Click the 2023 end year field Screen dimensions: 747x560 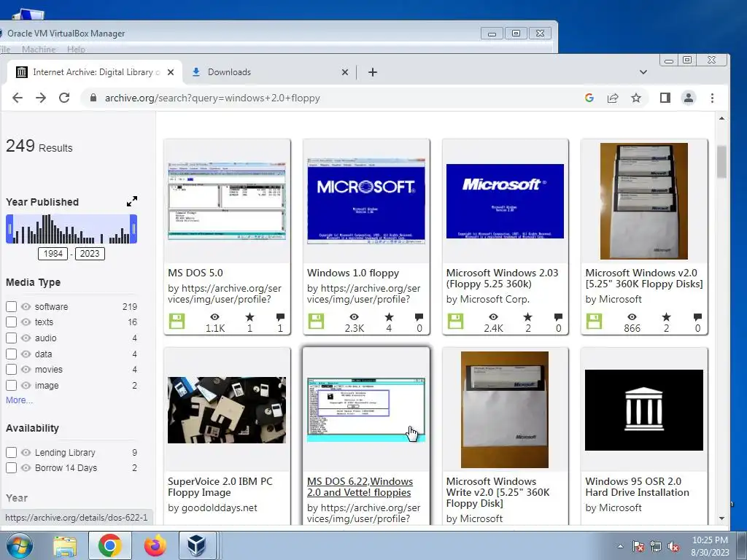click(x=90, y=254)
